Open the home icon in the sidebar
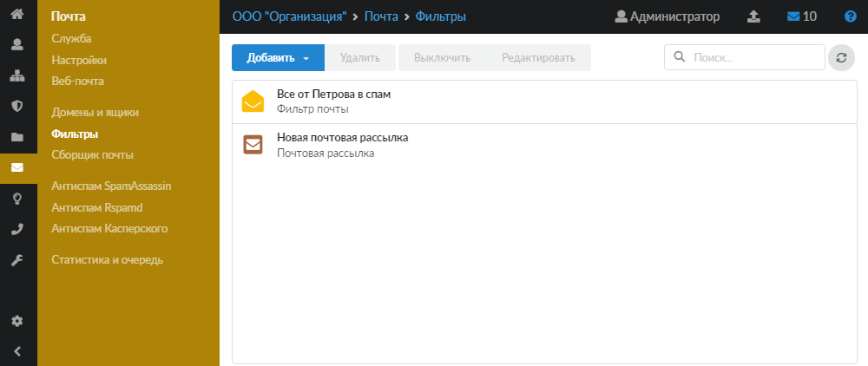This screenshot has height=366, width=868. pos(17,14)
